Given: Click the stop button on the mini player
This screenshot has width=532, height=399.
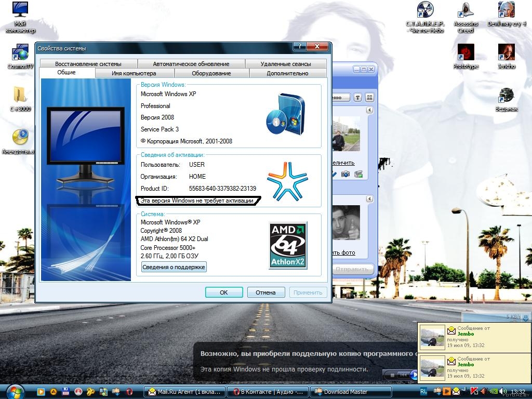Looking at the screenshot, I should tap(392, 375).
